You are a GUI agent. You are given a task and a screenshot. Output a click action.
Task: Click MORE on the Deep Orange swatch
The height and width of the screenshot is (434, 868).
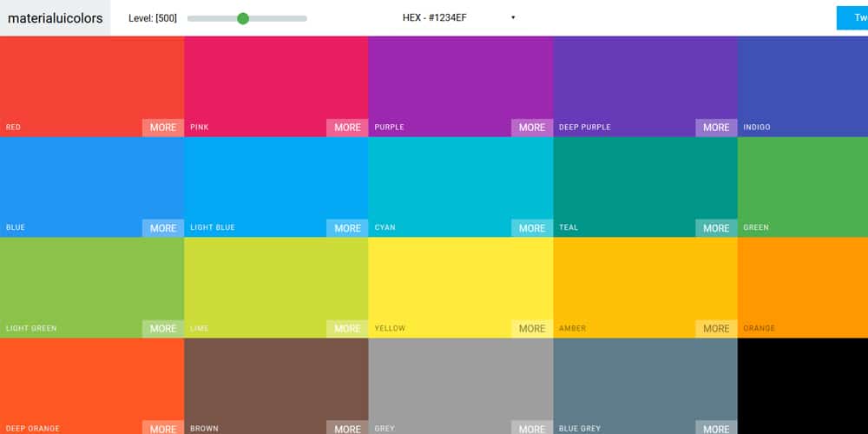click(163, 427)
